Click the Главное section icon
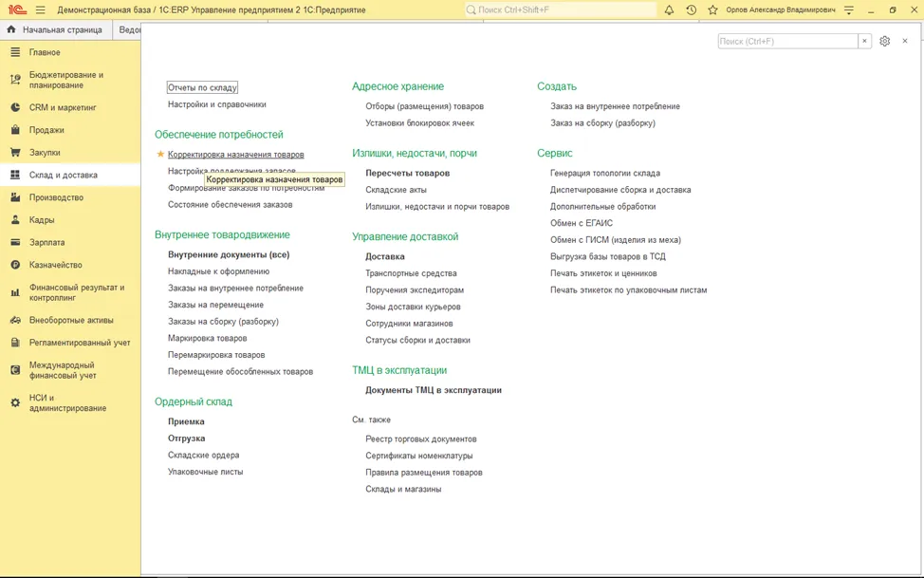 pos(15,52)
